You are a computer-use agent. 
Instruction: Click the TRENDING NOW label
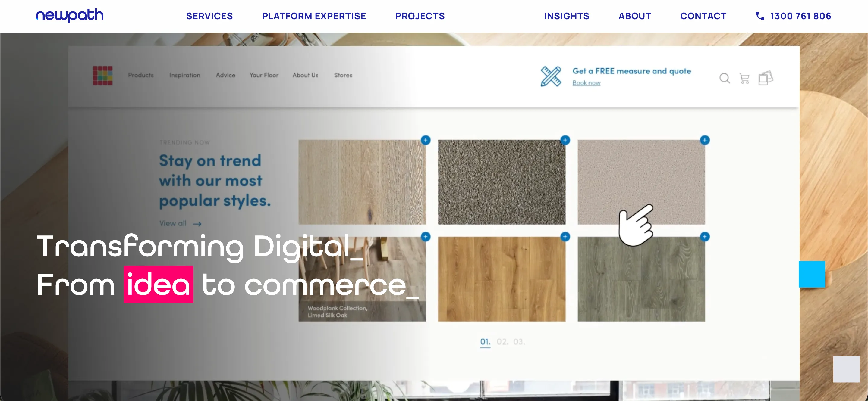coord(185,142)
